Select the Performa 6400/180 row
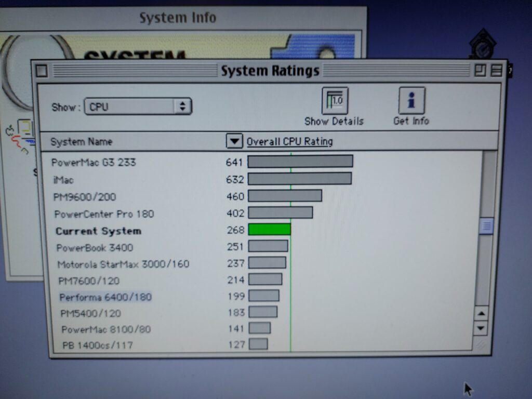 pyautogui.click(x=261, y=297)
